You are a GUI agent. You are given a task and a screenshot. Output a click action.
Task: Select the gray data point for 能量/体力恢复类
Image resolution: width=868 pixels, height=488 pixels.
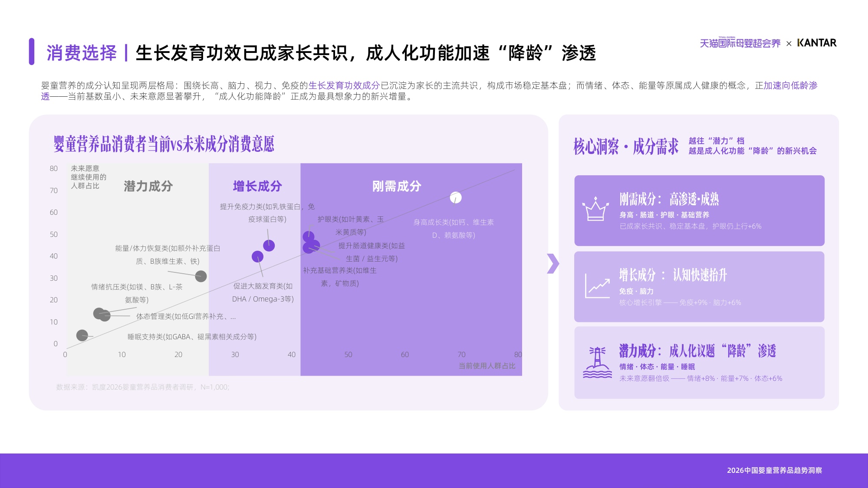[x=201, y=276]
